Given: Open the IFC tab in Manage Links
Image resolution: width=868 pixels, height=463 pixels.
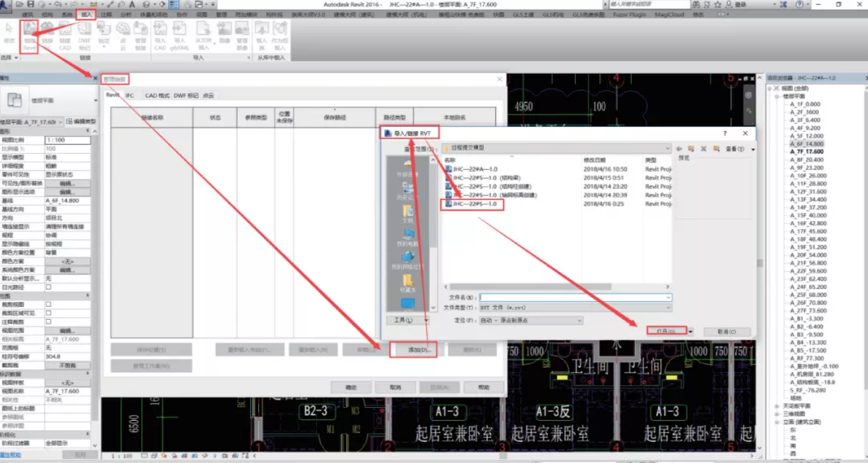Looking at the screenshot, I should tap(129, 96).
